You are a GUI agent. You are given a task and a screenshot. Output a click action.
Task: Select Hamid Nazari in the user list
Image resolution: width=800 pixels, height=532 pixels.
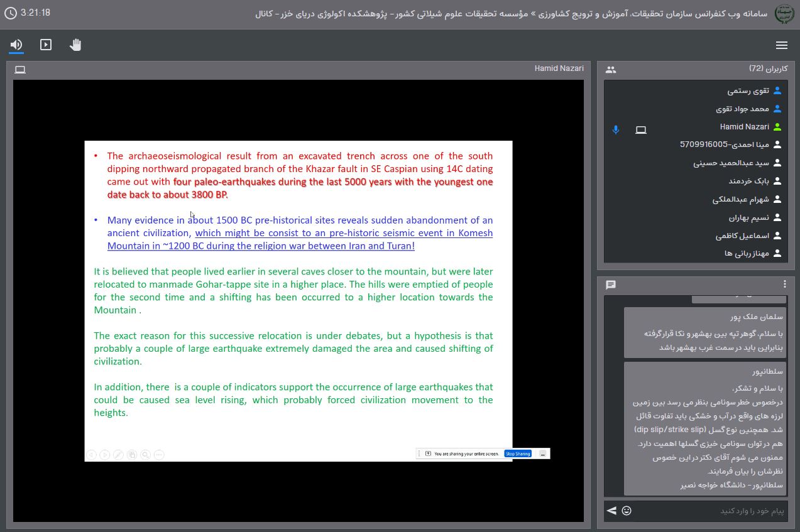click(x=696, y=127)
